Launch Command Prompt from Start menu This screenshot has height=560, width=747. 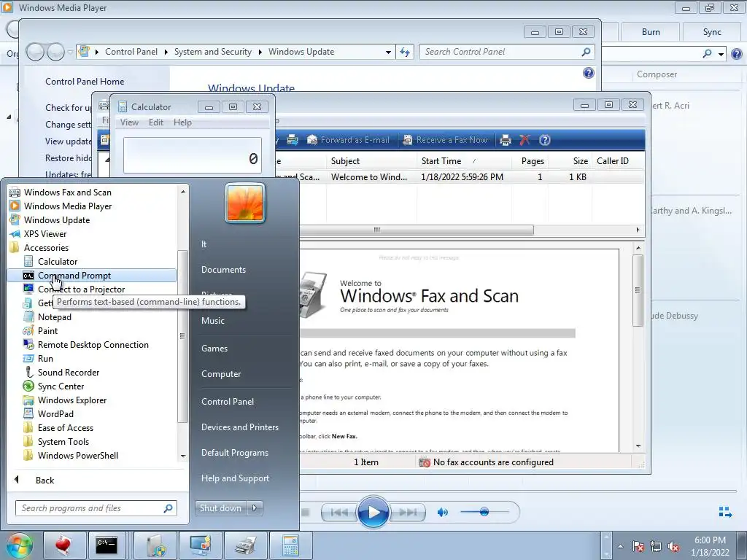tap(74, 275)
